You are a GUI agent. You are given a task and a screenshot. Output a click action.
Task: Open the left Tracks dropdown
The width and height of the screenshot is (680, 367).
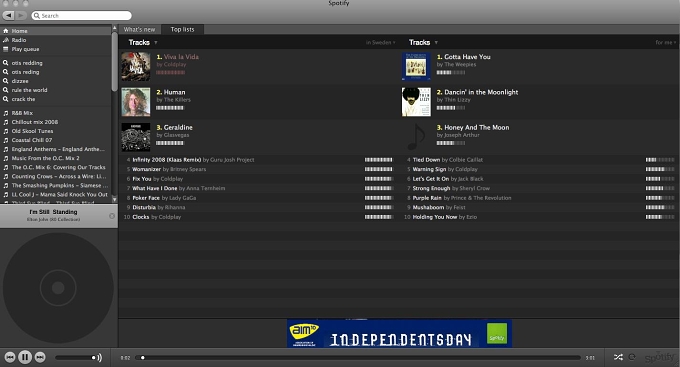pos(143,43)
